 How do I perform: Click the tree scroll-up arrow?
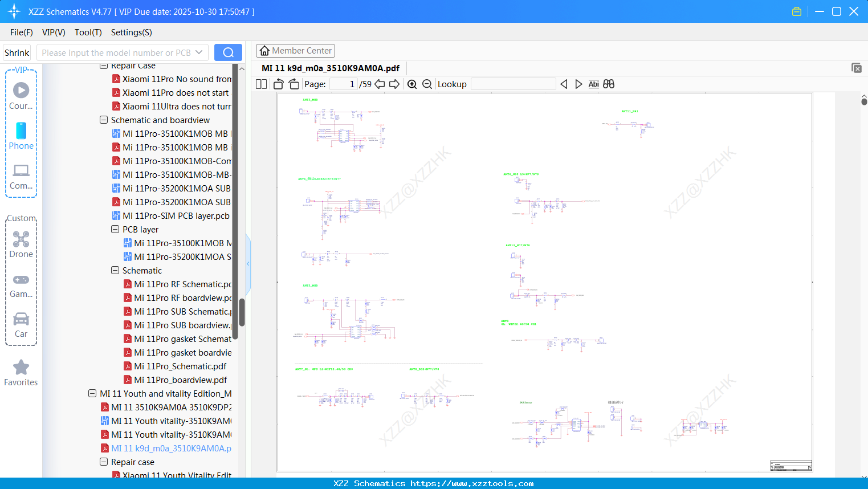(242, 68)
